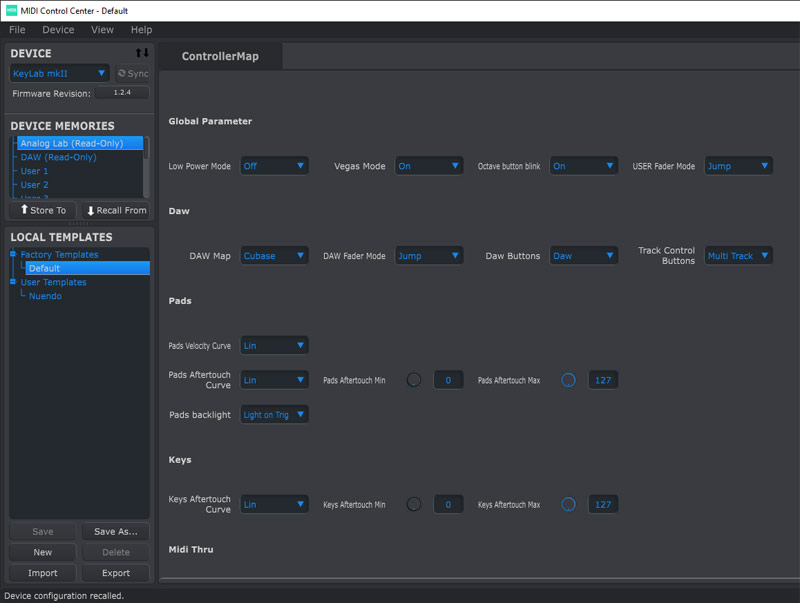Viewport: 800px width, 603px height.
Task: Click Store To with up arrow
Action: click(x=43, y=211)
